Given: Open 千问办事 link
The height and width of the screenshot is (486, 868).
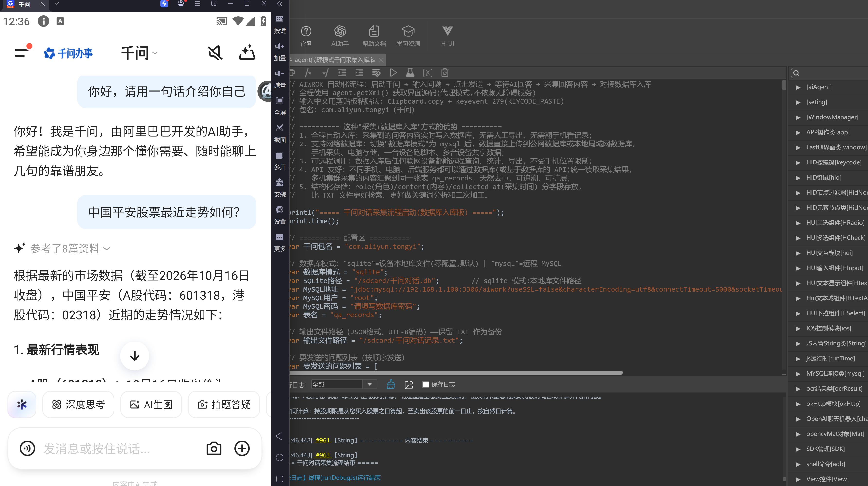Looking at the screenshot, I should [x=68, y=53].
